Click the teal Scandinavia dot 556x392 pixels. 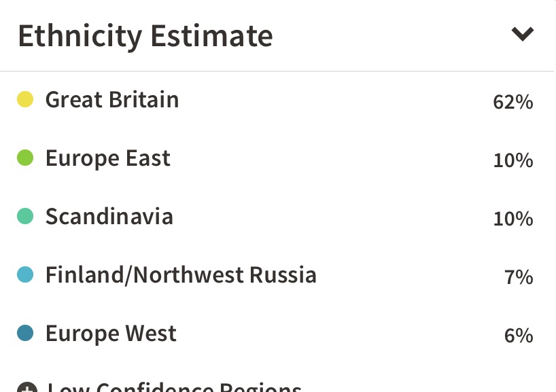pyautogui.click(x=25, y=217)
